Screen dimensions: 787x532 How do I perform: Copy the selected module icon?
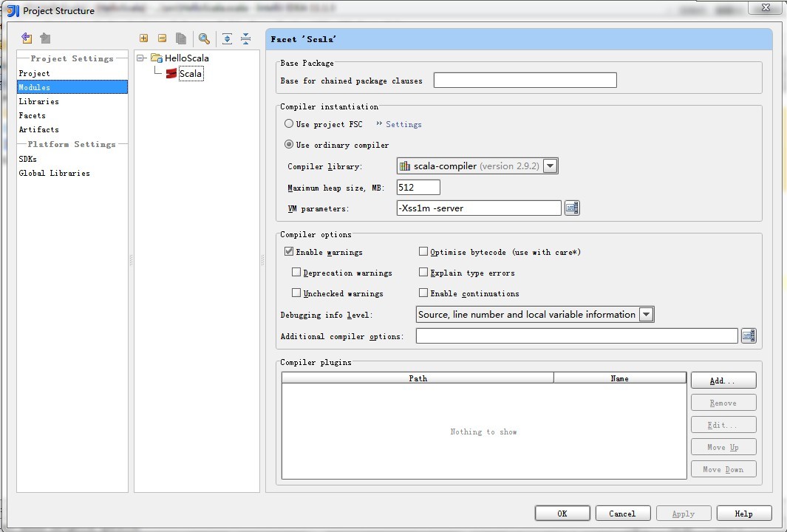181,38
